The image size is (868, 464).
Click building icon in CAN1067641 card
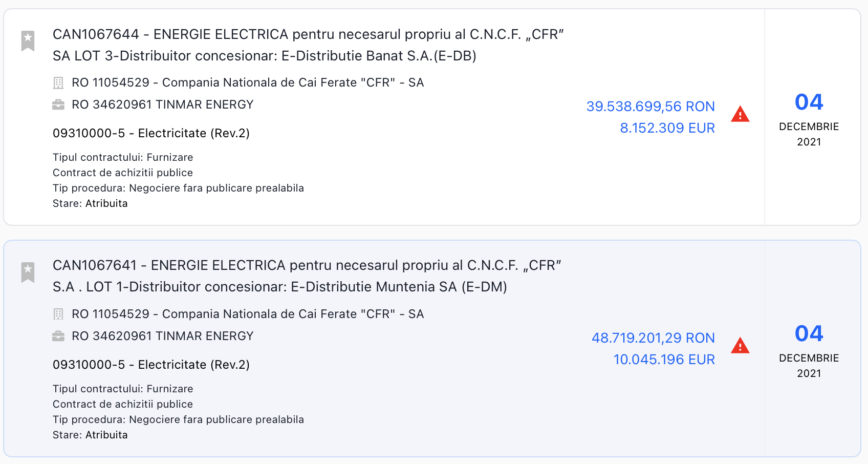coord(58,314)
